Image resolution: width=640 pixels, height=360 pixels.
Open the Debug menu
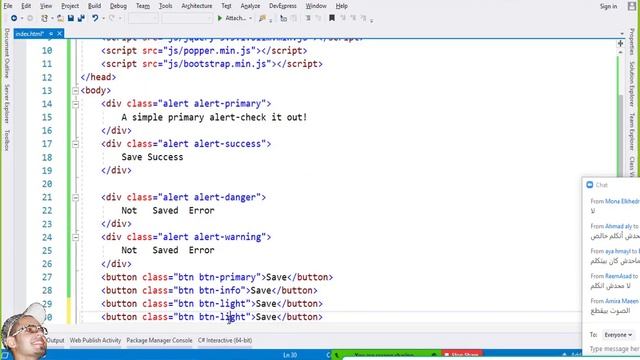click(118, 6)
